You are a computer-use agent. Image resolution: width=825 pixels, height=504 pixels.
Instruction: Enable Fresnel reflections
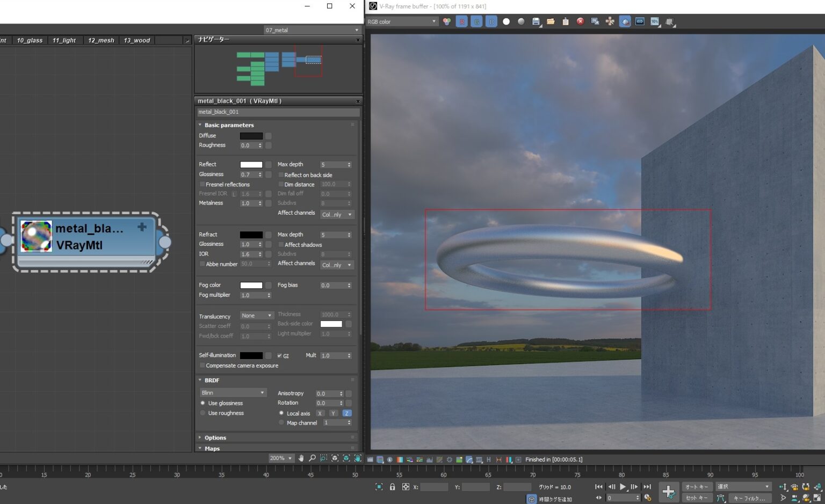coord(202,184)
